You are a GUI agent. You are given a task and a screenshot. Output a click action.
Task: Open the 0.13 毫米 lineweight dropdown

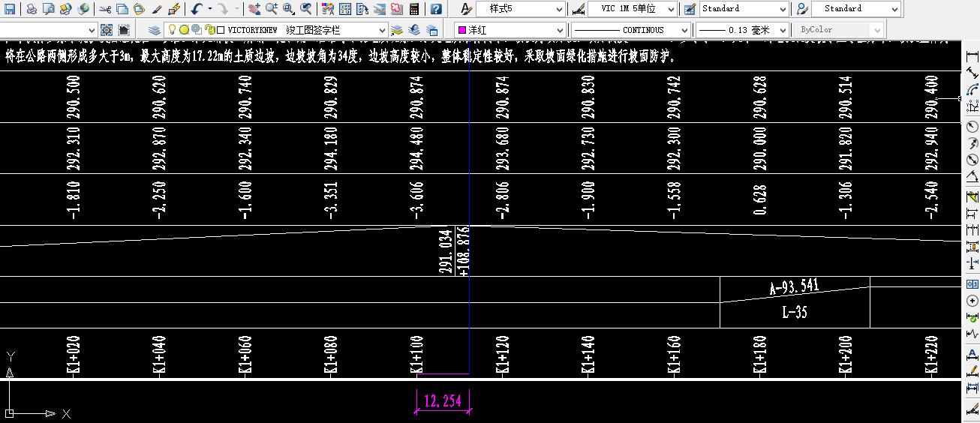click(741, 30)
